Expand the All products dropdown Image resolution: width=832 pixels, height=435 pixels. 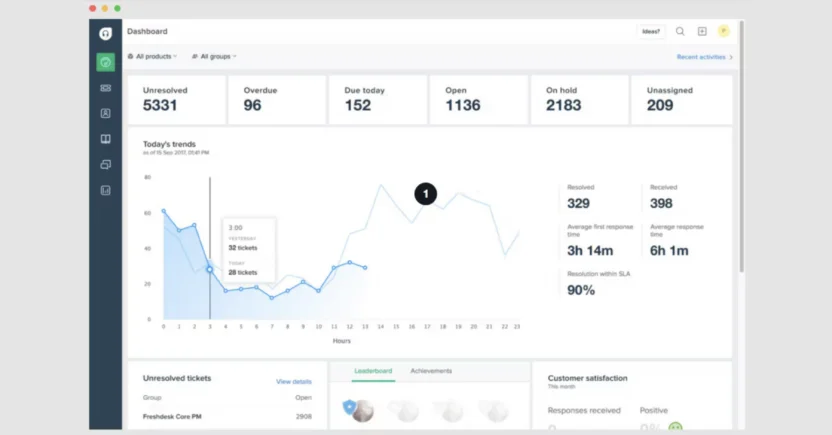[153, 57]
